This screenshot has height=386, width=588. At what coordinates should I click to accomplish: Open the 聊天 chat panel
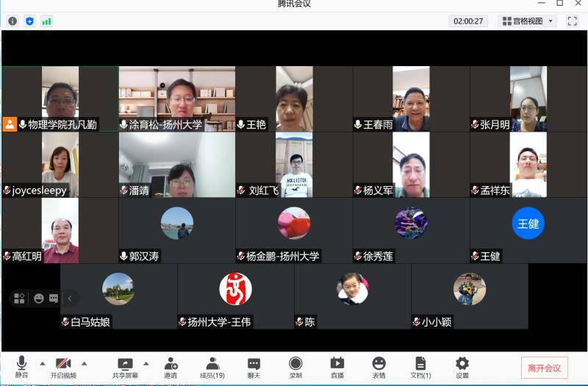pos(254,368)
